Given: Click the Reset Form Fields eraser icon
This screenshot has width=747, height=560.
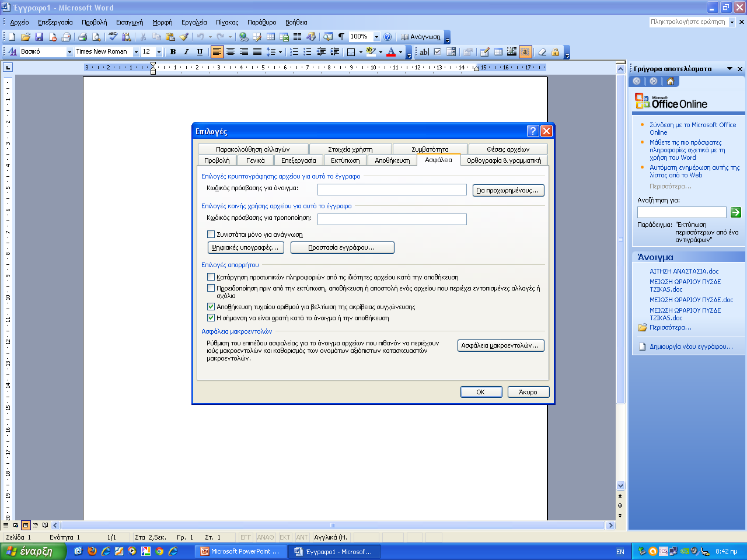Looking at the screenshot, I should 542,52.
